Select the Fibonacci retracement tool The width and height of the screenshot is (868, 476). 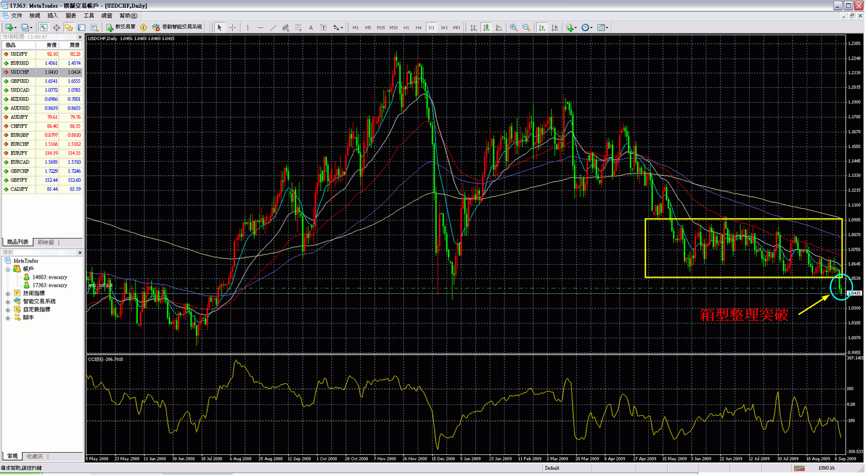[298, 27]
